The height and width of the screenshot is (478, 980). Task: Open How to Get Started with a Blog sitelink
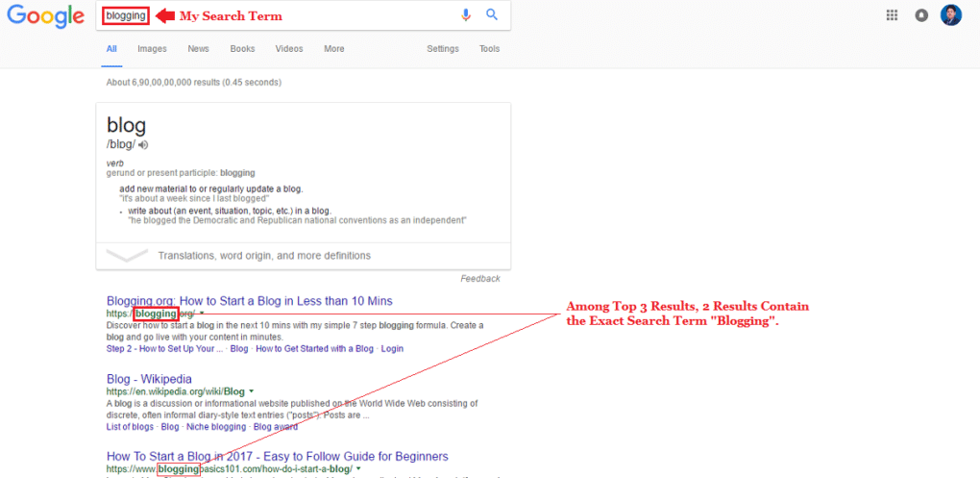click(x=314, y=348)
